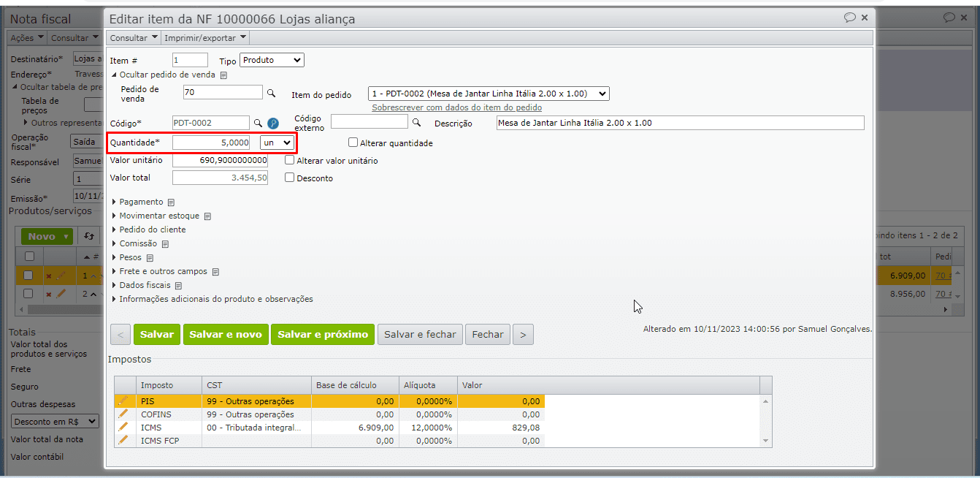Edit the COFINS tax row pencil icon

(123, 414)
